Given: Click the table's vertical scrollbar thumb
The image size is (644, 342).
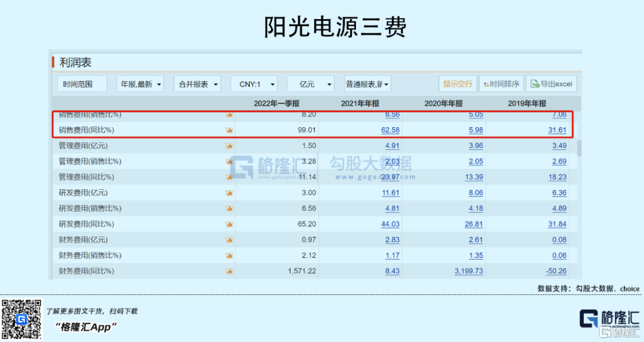Looking at the screenshot, I should pos(579,148).
